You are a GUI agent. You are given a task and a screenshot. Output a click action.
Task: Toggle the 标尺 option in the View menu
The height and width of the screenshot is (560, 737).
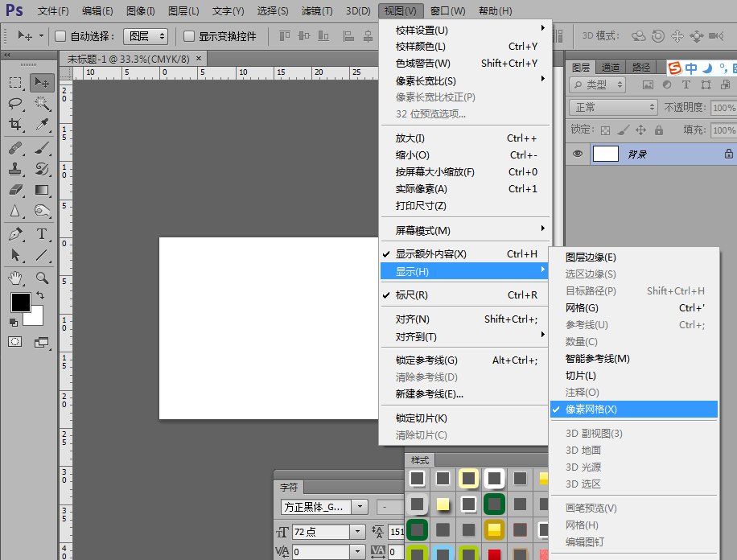point(426,294)
